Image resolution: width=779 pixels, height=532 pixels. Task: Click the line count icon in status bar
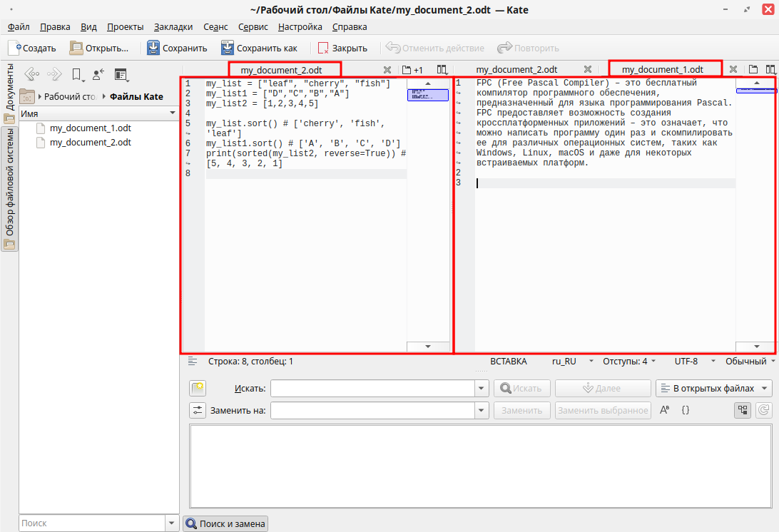coord(193,362)
